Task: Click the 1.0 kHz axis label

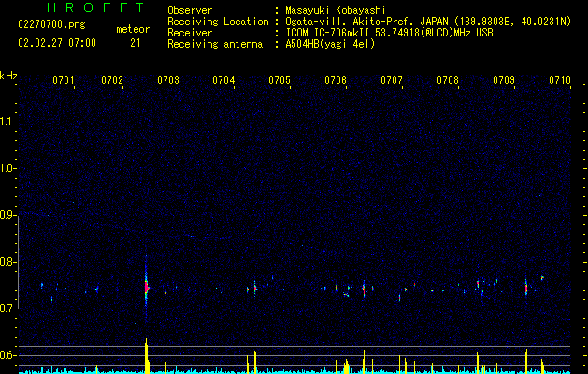Action: [7, 168]
